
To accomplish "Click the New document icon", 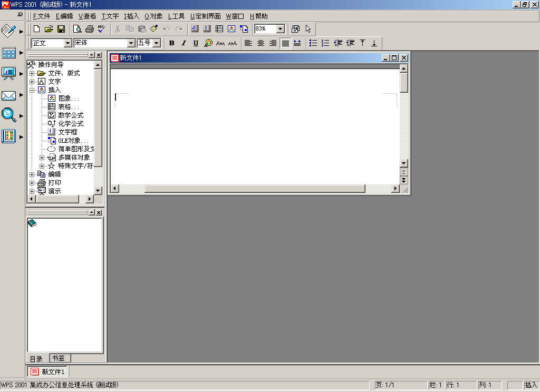I will [36, 29].
